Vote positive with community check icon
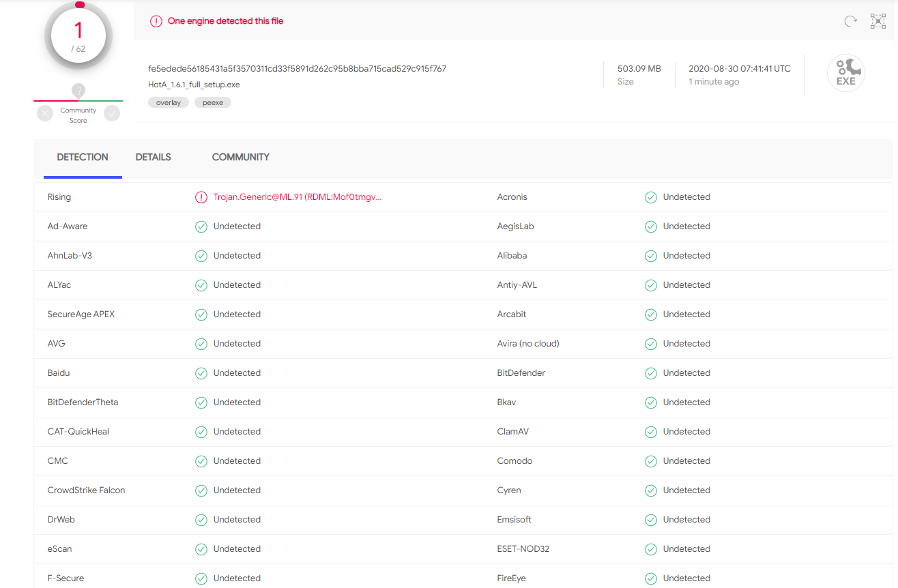The image size is (898, 588). (x=112, y=114)
